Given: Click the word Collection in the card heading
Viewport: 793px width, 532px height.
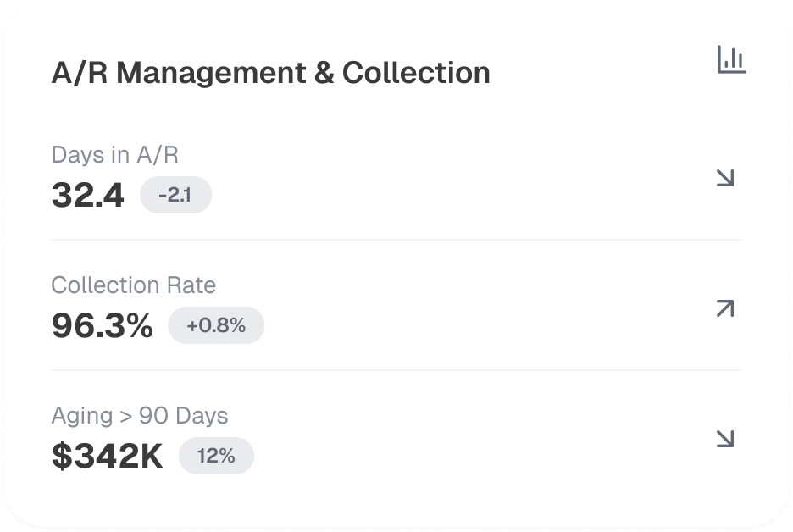Looking at the screenshot, I should point(416,73).
